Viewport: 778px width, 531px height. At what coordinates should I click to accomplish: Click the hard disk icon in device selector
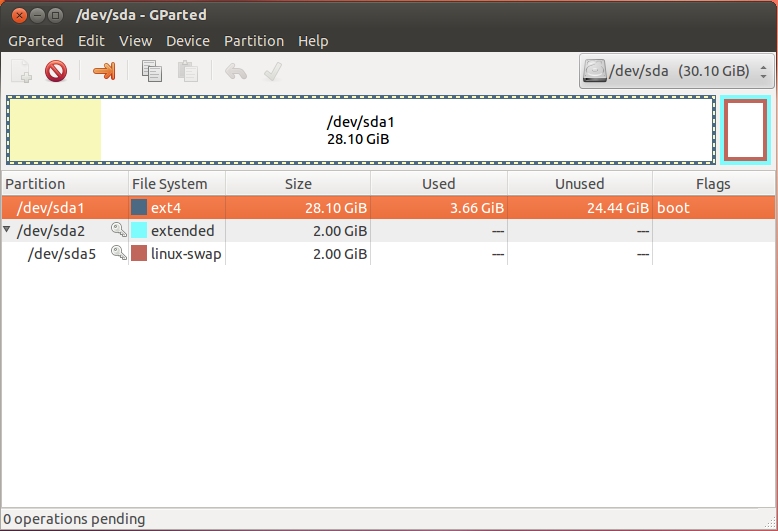tap(594, 71)
